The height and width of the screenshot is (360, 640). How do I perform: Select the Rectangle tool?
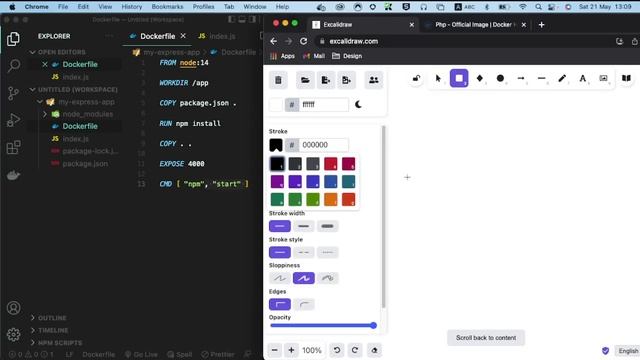(459, 78)
